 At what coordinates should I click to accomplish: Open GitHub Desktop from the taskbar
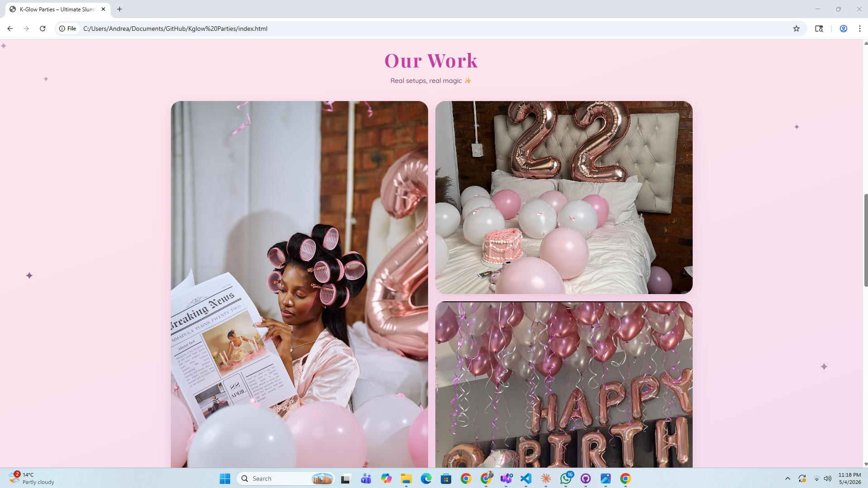586,478
